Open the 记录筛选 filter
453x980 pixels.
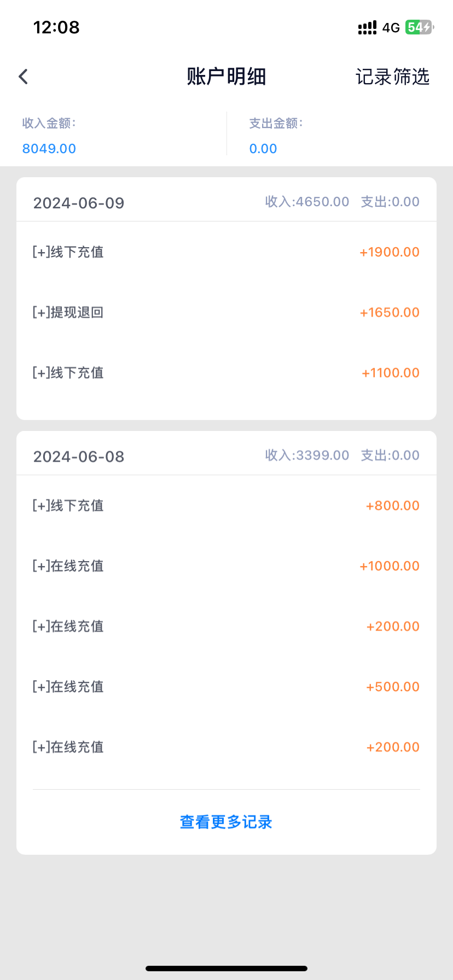(x=392, y=77)
